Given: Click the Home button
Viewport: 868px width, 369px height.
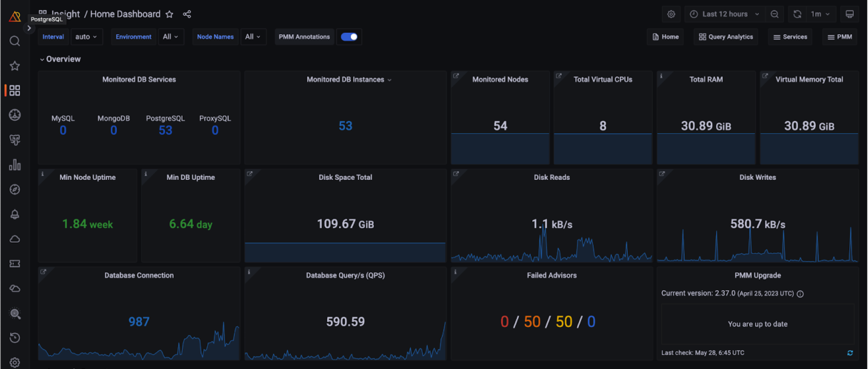Looking at the screenshot, I should [665, 37].
